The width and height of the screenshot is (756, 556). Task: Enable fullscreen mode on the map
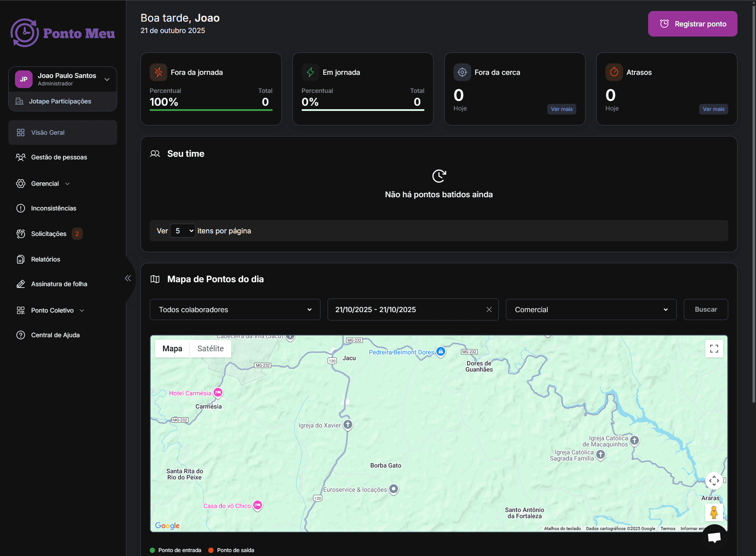click(x=714, y=348)
